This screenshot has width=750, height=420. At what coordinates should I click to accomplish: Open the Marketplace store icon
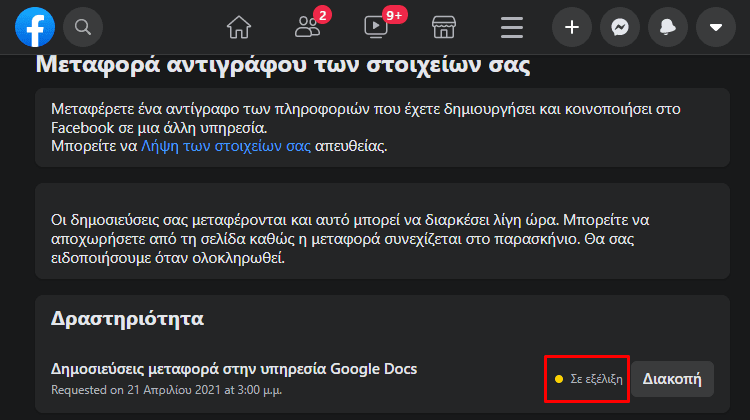pyautogui.click(x=444, y=27)
